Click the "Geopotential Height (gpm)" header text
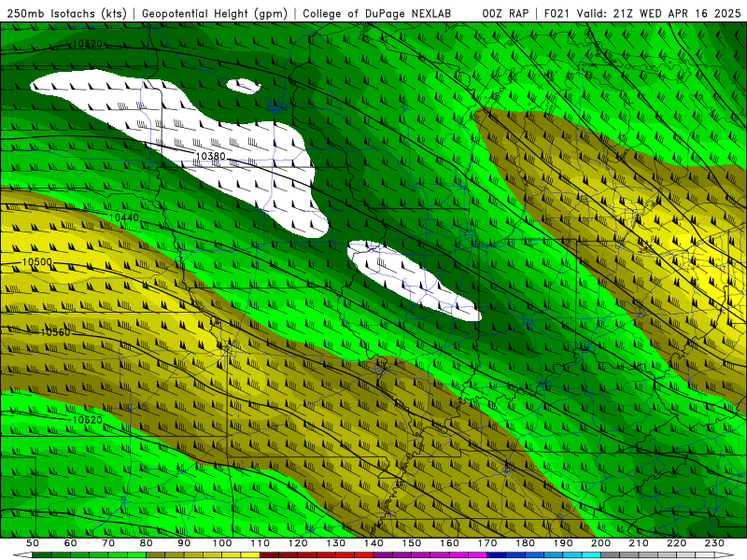 (215, 14)
